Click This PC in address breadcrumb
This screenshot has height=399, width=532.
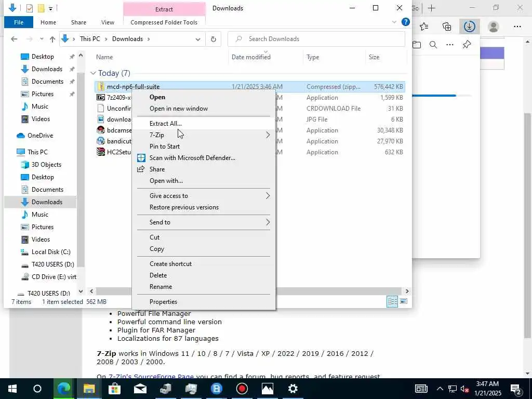[89, 39]
